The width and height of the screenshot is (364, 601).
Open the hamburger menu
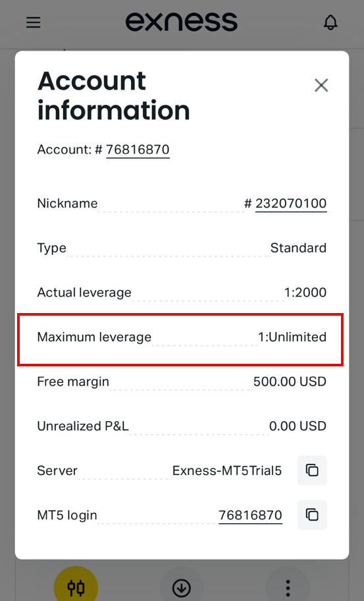pyautogui.click(x=34, y=22)
